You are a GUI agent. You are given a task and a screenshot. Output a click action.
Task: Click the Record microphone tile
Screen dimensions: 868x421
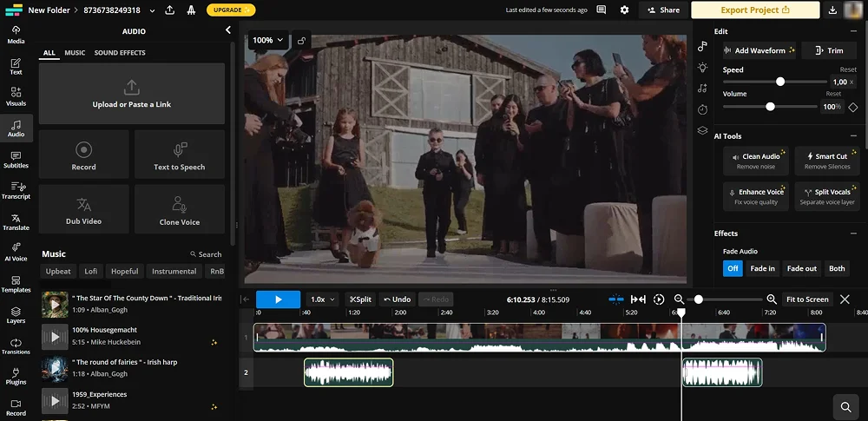click(83, 155)
